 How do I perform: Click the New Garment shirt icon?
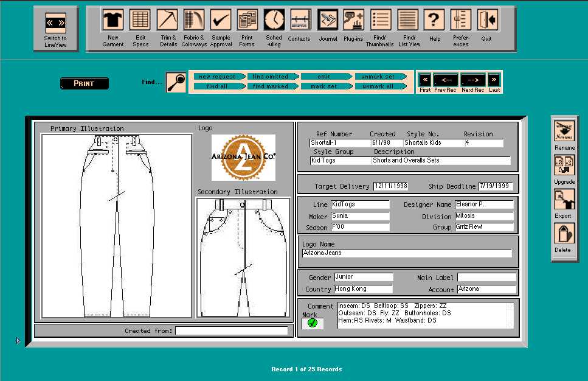click(113, 20)
